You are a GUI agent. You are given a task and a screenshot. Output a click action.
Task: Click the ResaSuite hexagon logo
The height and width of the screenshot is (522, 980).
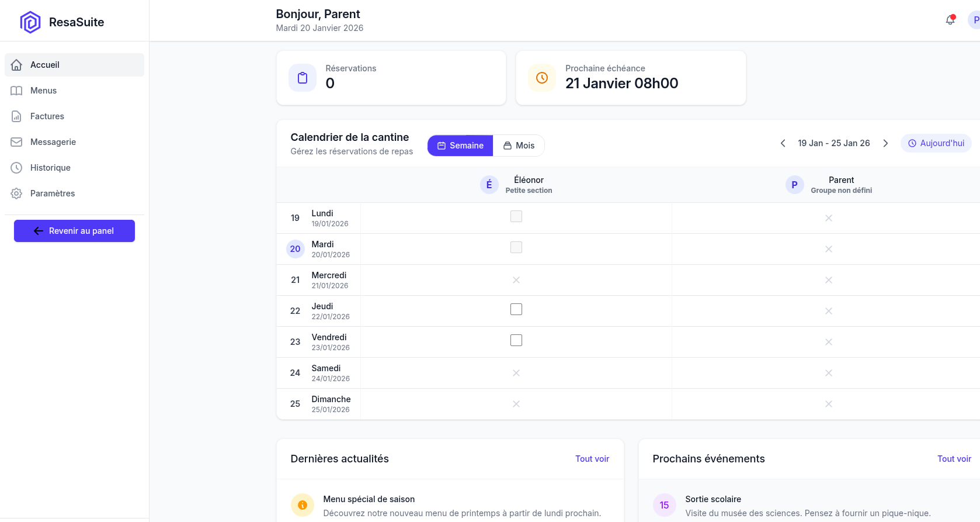tap(30, 22)
